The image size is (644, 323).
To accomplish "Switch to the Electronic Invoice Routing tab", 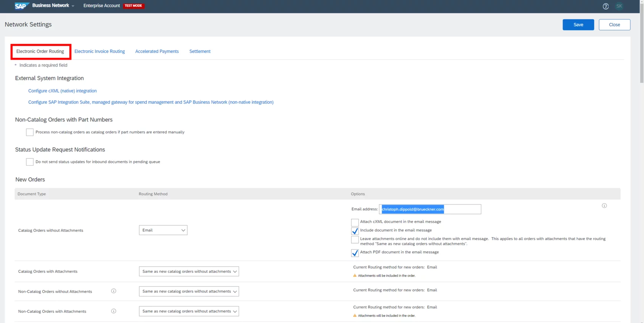I will (x=100, y=51).
